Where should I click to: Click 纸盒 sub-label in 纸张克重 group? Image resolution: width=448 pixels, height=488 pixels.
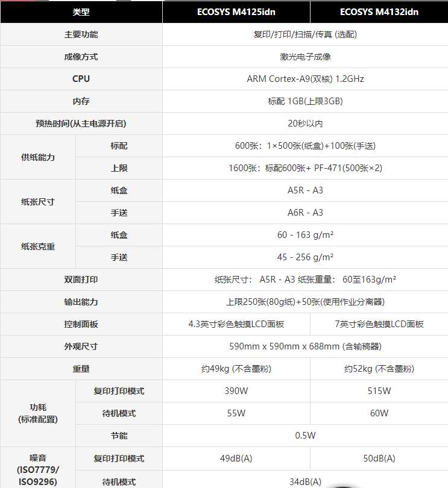pos(119,235)
